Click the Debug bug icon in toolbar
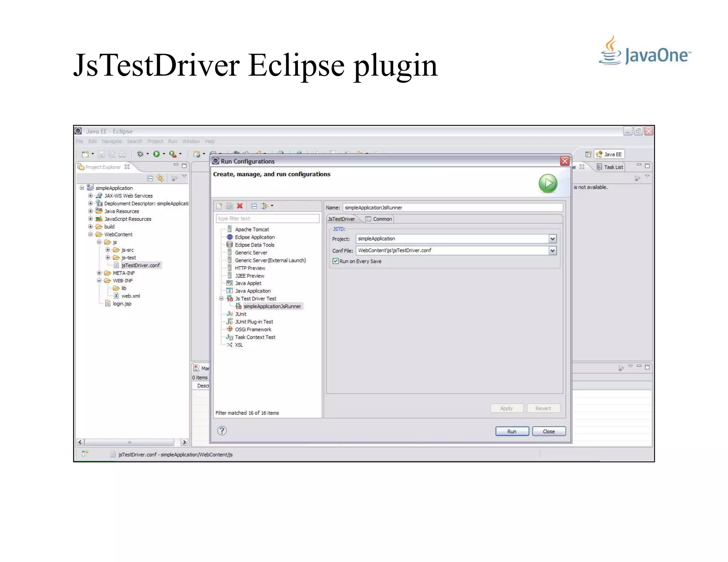 click(x=140, y=154)
